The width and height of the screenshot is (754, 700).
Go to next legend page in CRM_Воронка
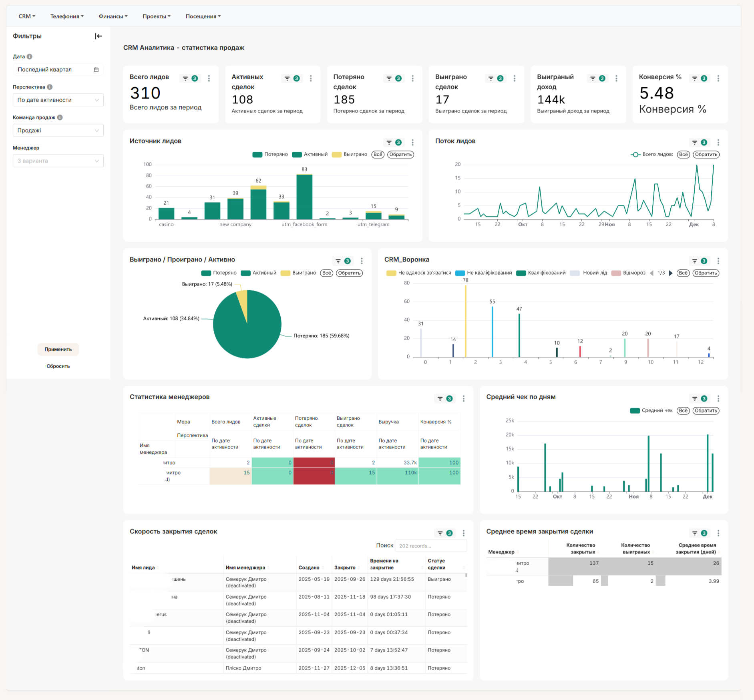coord(671,273)
